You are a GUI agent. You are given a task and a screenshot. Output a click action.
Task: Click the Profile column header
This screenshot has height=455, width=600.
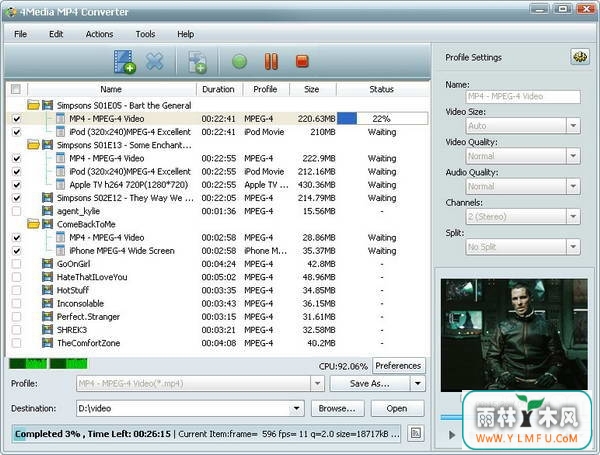click(x=266, y=89)
